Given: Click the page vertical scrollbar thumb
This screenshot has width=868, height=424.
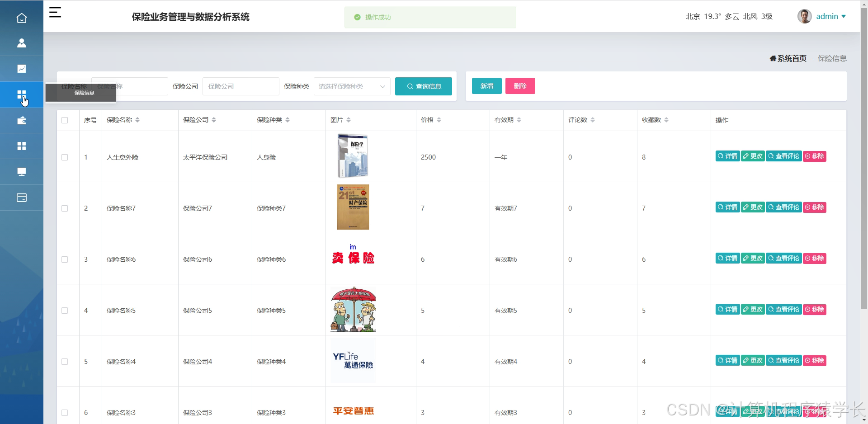Looking at the screenshot, I should pyautogui.click(x=864, y=158).
